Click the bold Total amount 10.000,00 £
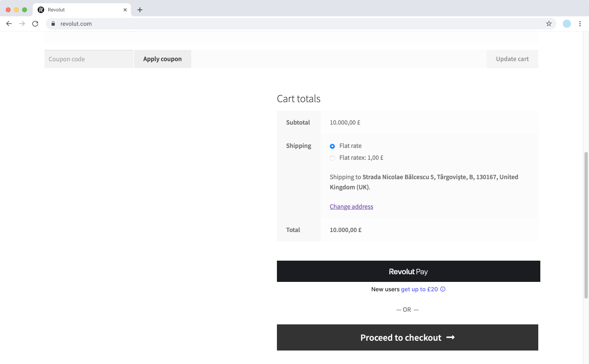The image size is (589, 364). tap(346, 230)
